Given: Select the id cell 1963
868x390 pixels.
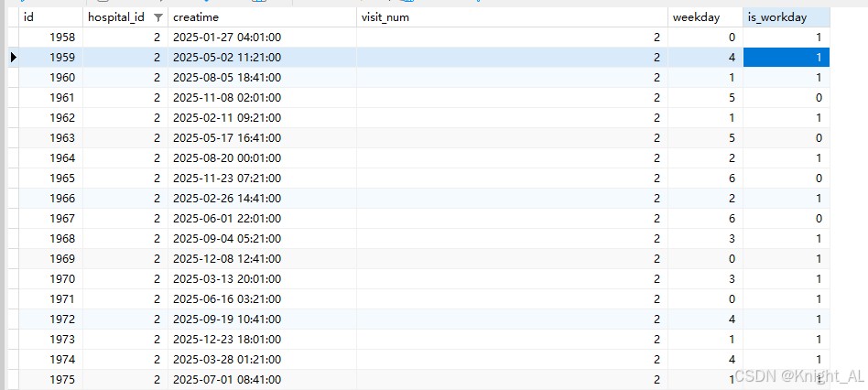Looking at the screenshot, I should pyautogui.click(x=51, y=137).
